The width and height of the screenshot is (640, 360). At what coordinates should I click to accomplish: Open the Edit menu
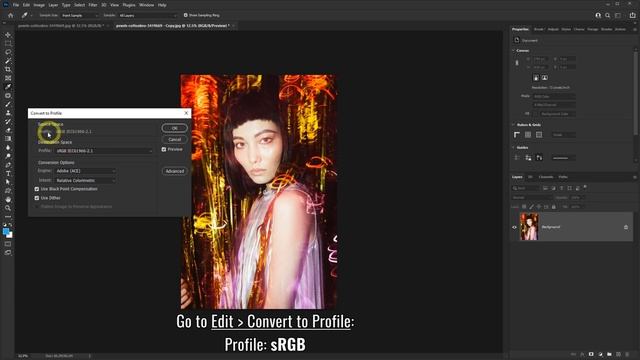(x=26, y=5)
